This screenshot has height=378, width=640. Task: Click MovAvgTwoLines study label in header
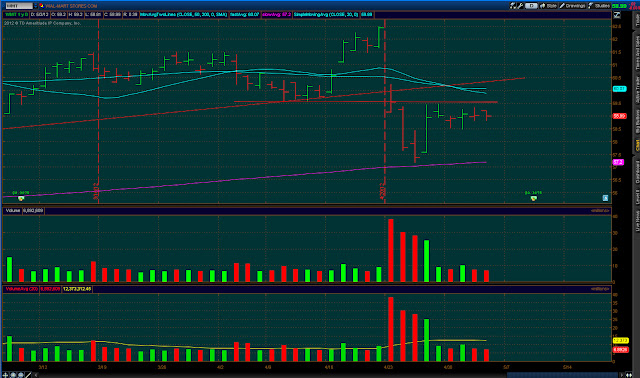(x=184, y=15)
